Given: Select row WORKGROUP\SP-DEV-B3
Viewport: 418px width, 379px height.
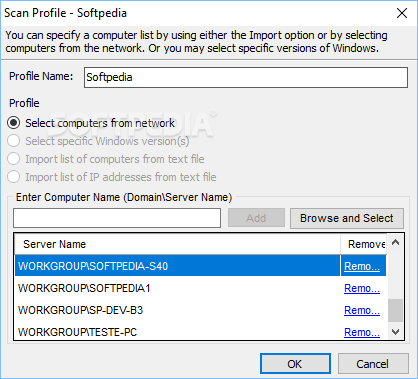Looking at the screenshot, I should [177, 310].
